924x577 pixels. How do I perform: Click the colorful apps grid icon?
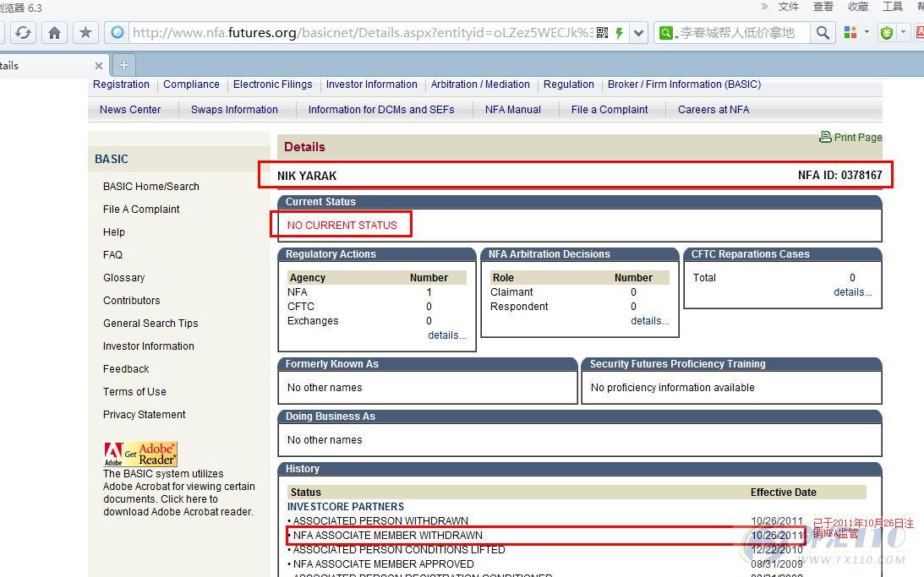click(850, 32)
